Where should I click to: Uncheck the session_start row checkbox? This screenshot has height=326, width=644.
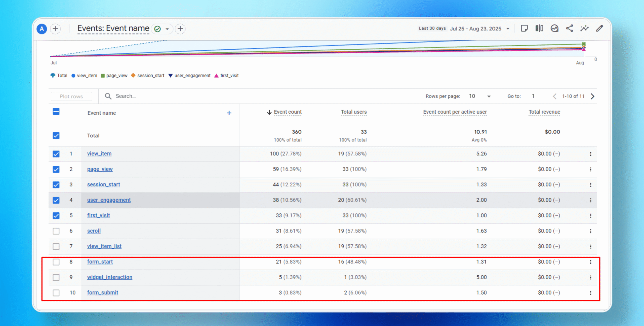[x=56, y=185]
